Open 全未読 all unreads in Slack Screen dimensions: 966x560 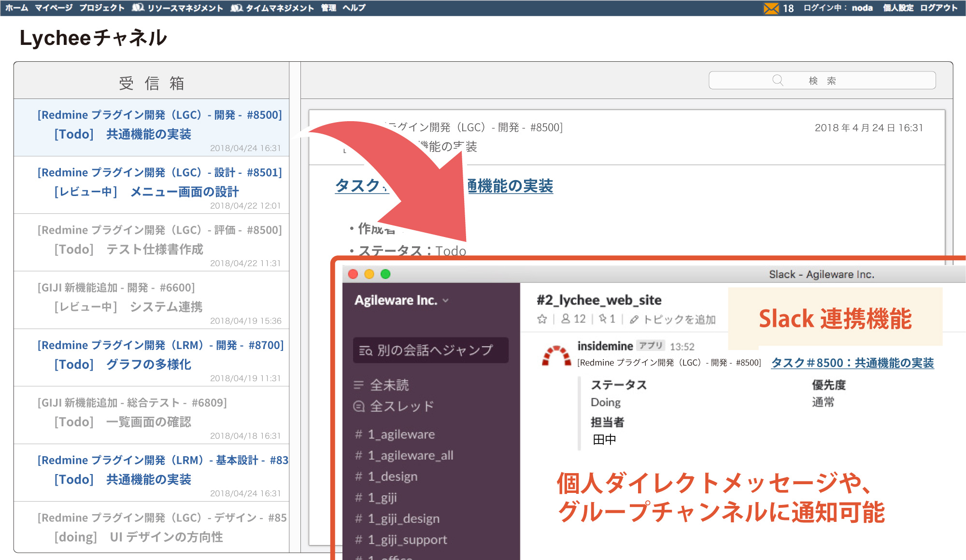click(x=389, y=385)
